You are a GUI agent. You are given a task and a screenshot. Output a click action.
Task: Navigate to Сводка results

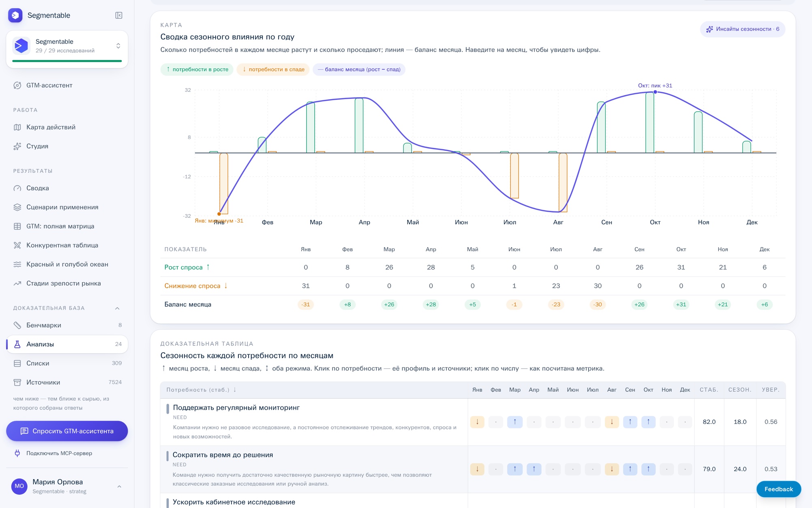coord(67,188)
